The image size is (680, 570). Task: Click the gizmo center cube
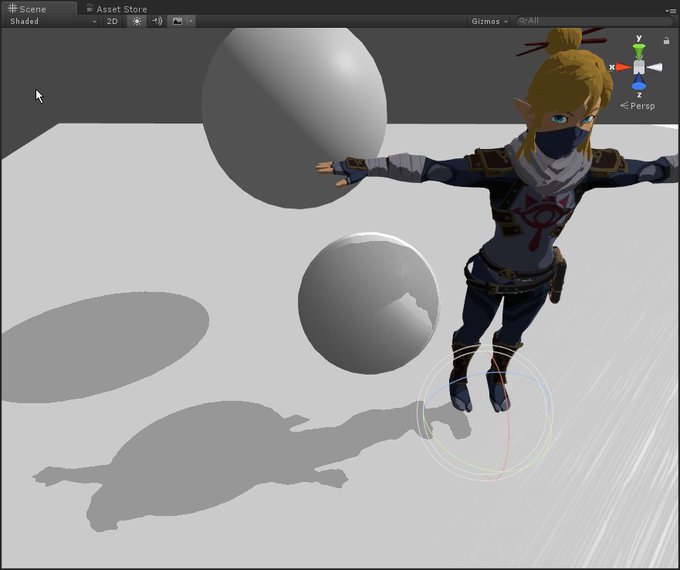tap(639, 67)
